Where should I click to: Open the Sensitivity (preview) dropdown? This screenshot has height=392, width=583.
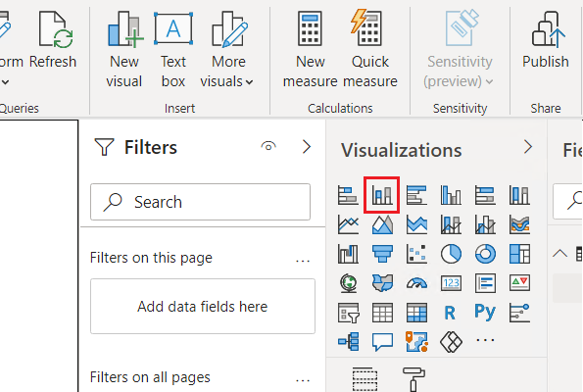[460, 49]
